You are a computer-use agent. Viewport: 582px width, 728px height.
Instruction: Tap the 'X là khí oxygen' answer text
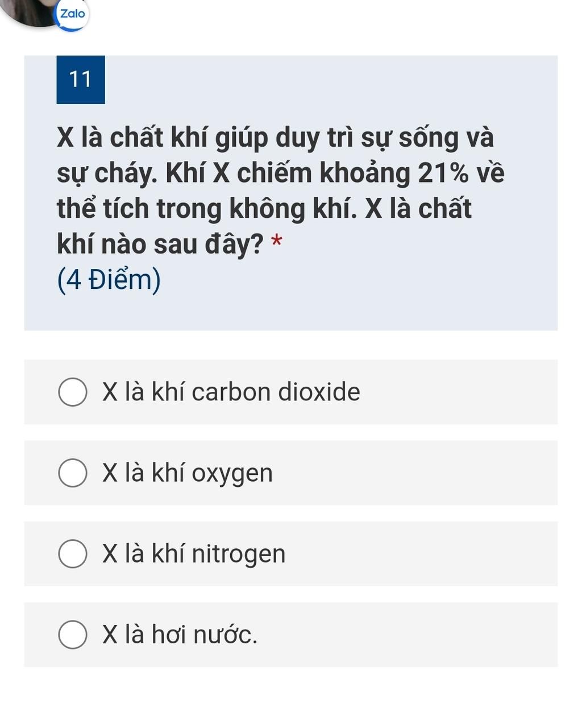[x=188, y=473]
